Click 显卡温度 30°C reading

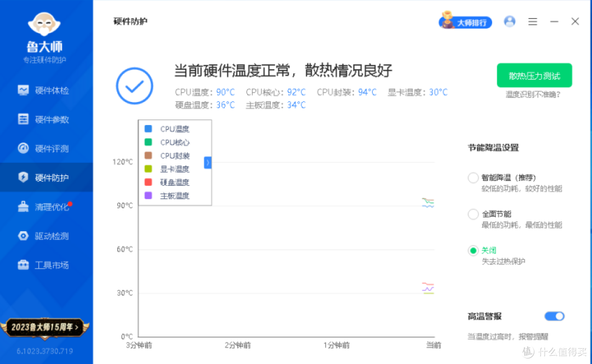(418, 92)
